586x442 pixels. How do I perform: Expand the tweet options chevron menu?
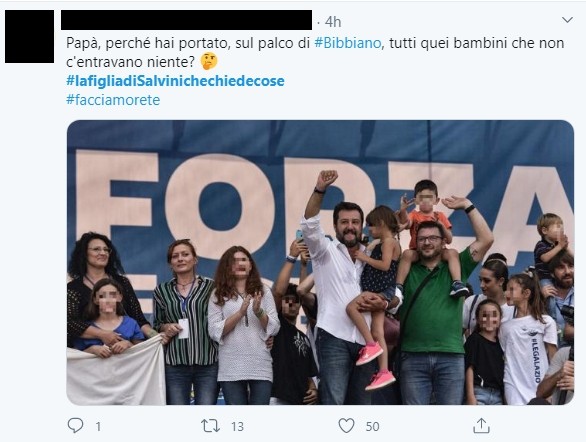coord(567,20)
